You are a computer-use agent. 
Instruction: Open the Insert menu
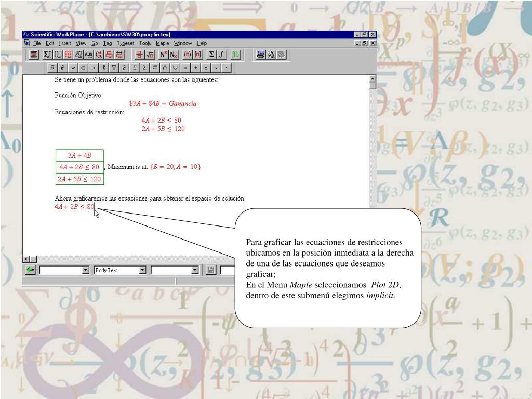point(65,43)
